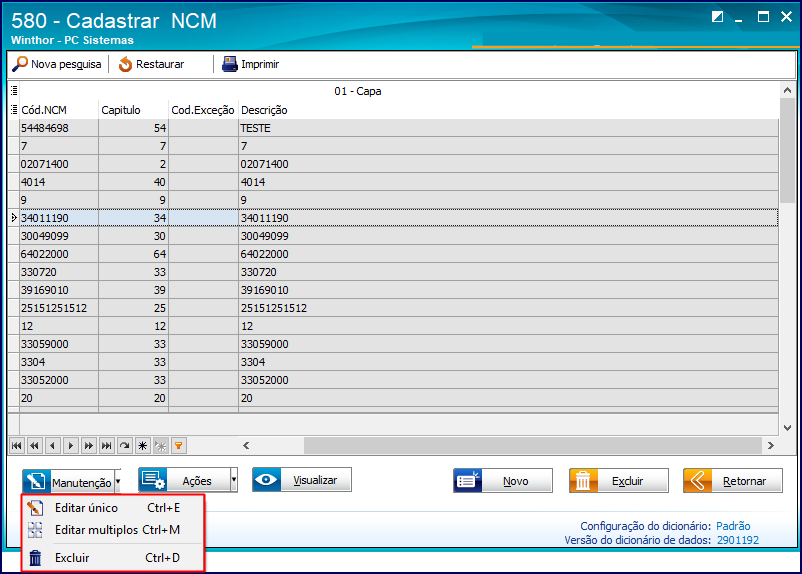Select the Cód.NCM cell 30049099
Screen dimensions: 802x574
(59, 236)
